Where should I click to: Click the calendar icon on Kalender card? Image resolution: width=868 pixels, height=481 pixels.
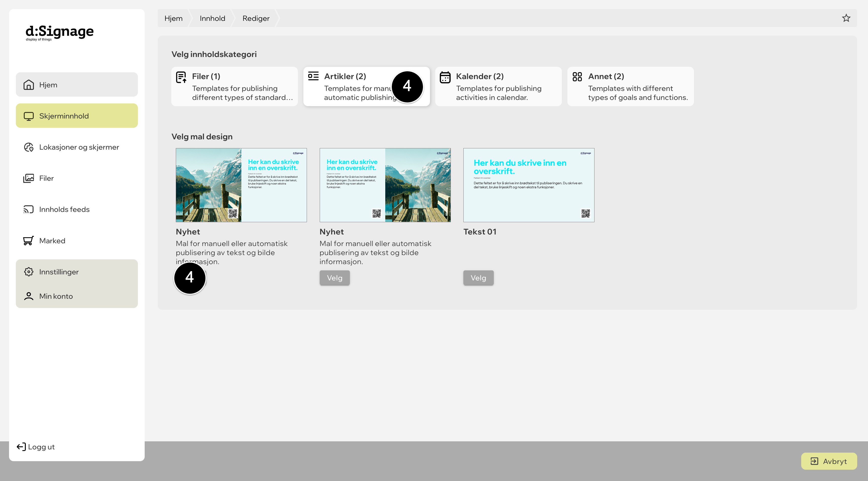[445, 77]
